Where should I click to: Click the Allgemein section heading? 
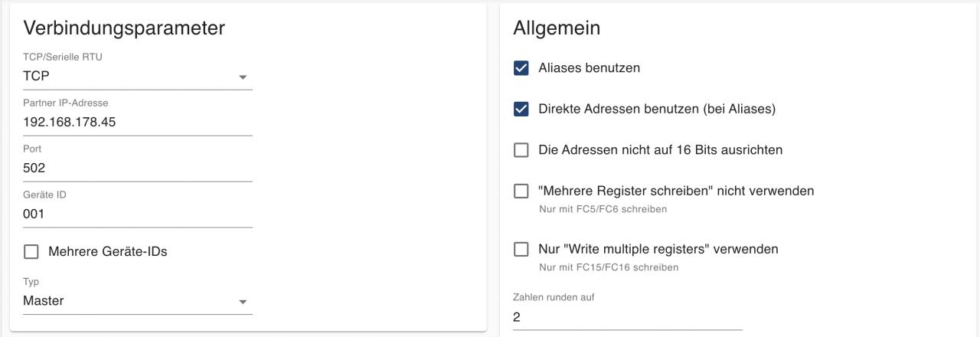pyautogui.click(x=557, y=28)
